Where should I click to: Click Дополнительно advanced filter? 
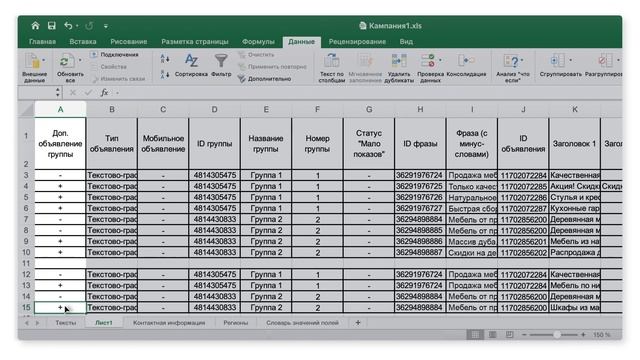[264, 79]
